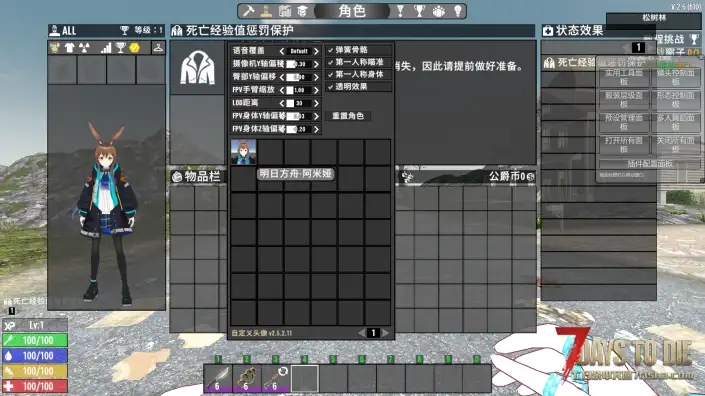Click the 公爵币 coin icon
This screenshot has width=705, height=396.
pyautogui.click(x=531, y=177)
